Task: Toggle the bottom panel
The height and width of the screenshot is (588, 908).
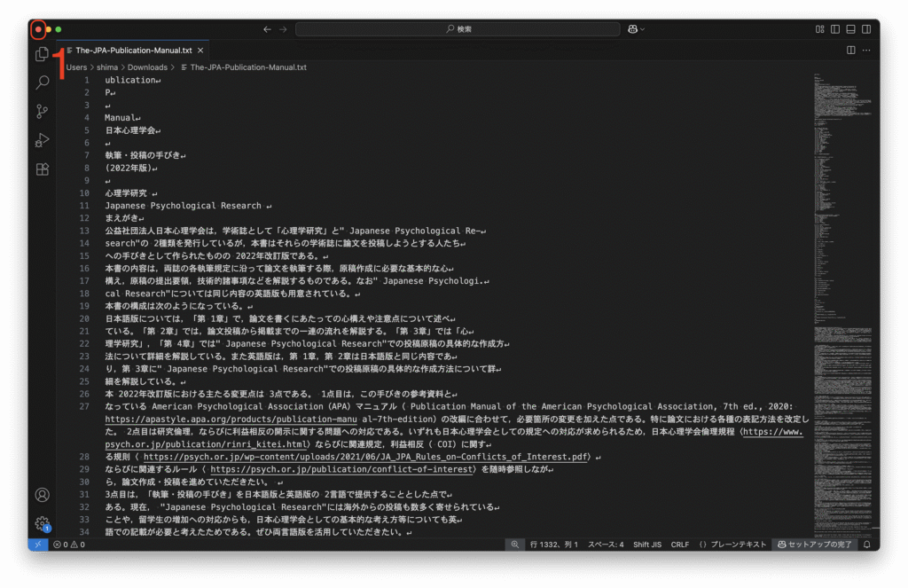Action: [x=850, y=29]
